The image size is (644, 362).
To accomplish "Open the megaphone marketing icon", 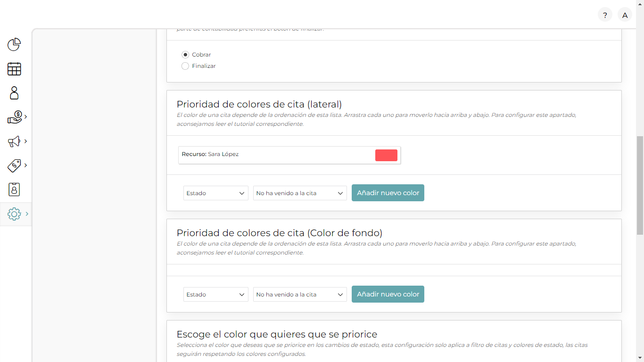I will coord(14,141).
